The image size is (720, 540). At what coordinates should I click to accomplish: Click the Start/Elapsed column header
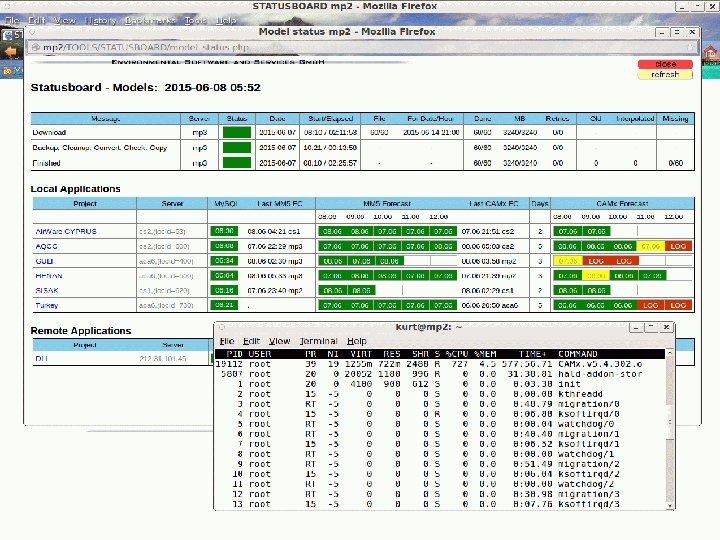[331, 118]
